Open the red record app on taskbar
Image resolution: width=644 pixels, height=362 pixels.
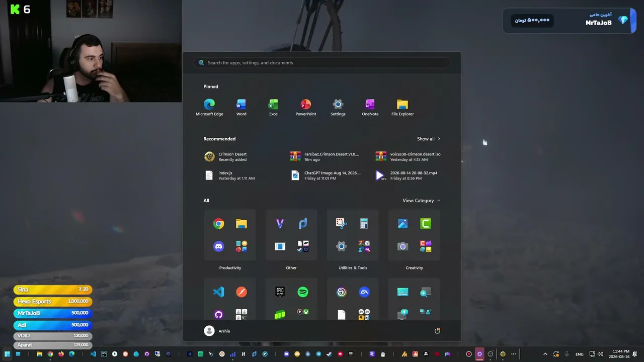tap(469, 354)
